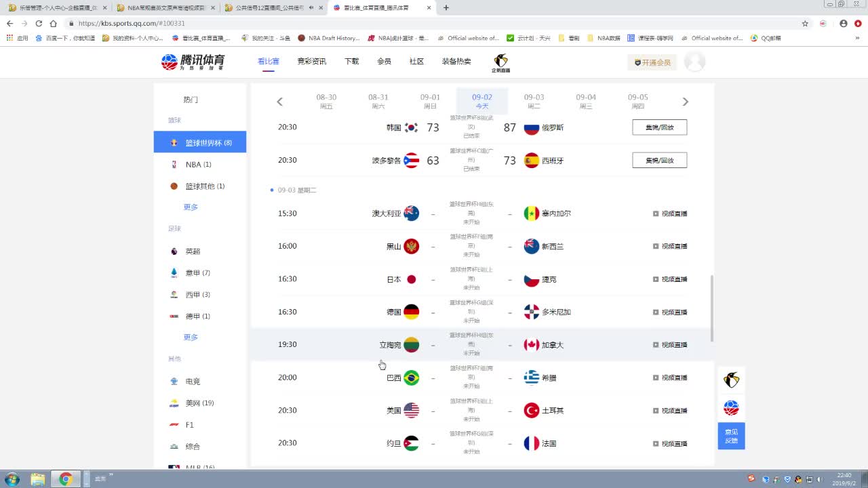Click the floating basketball icon on right
This screenshot has height=488, width=868.
coord(731,408)
